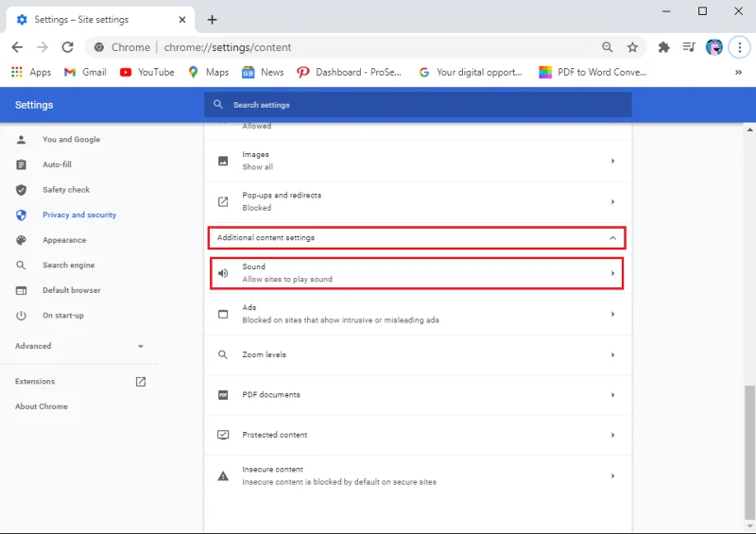
Task: Open Zoom levels arrow
Action: [612, 355]
